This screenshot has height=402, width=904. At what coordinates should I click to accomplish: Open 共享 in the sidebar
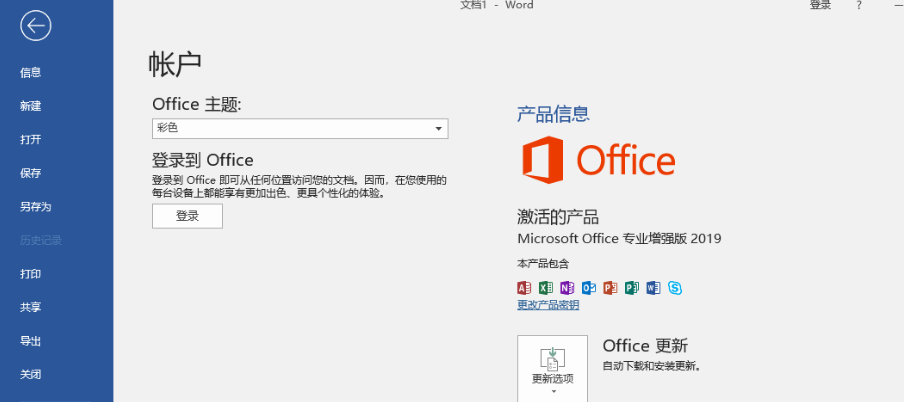coord(31,307)
